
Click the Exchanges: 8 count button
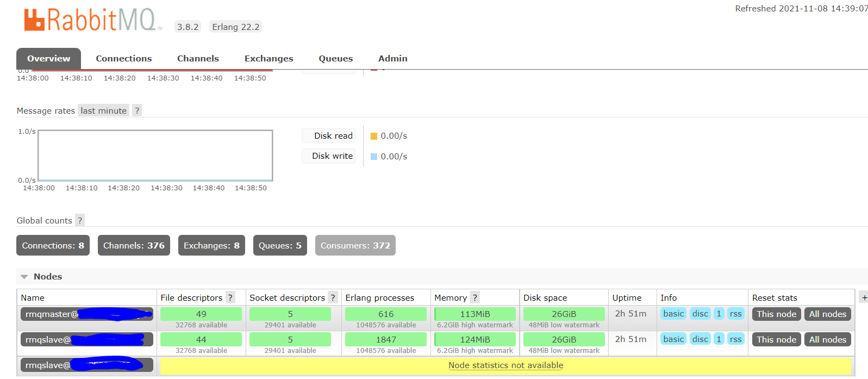click(x=211, y=245)
